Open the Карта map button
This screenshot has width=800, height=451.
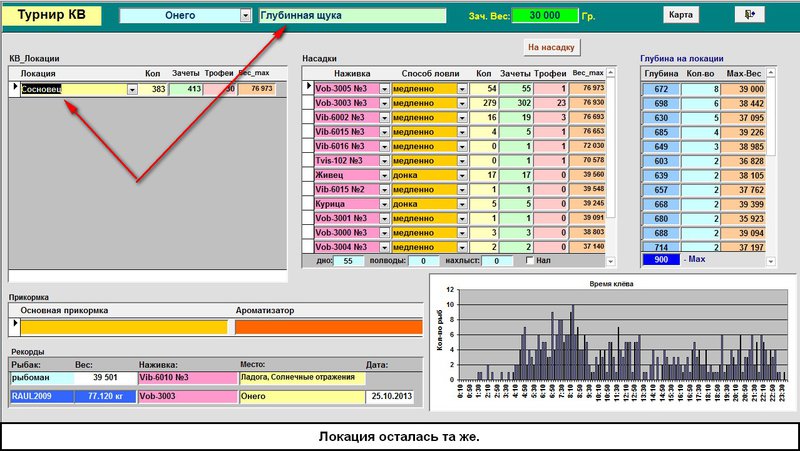[x=681, y=14]
